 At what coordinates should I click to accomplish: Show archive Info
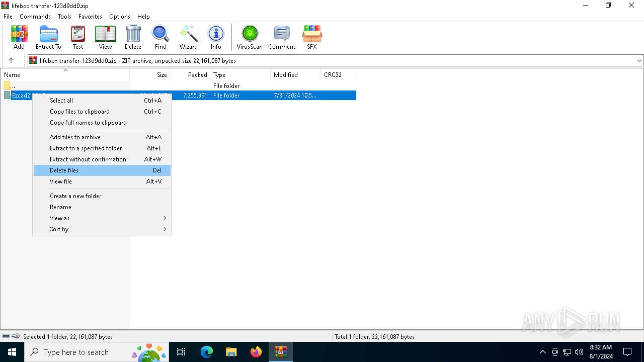[x=216, y=37]
